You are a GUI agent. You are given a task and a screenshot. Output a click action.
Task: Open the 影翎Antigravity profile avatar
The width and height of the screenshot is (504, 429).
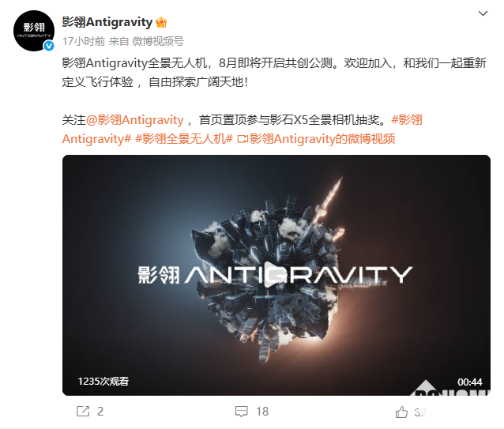pos(34,31)
